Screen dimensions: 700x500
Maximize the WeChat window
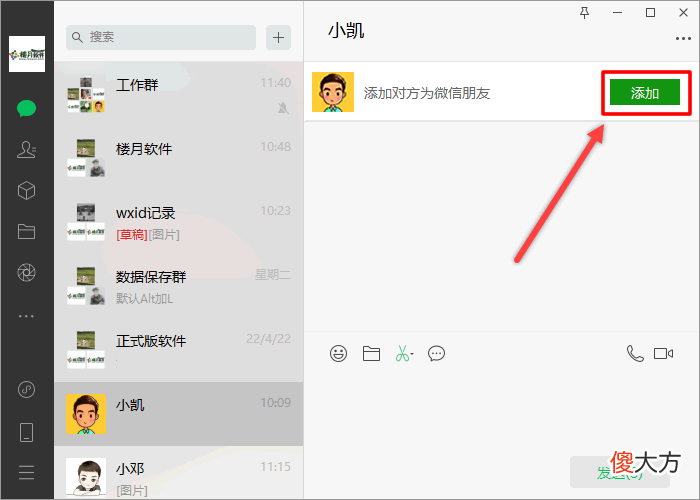pos(650,12)
